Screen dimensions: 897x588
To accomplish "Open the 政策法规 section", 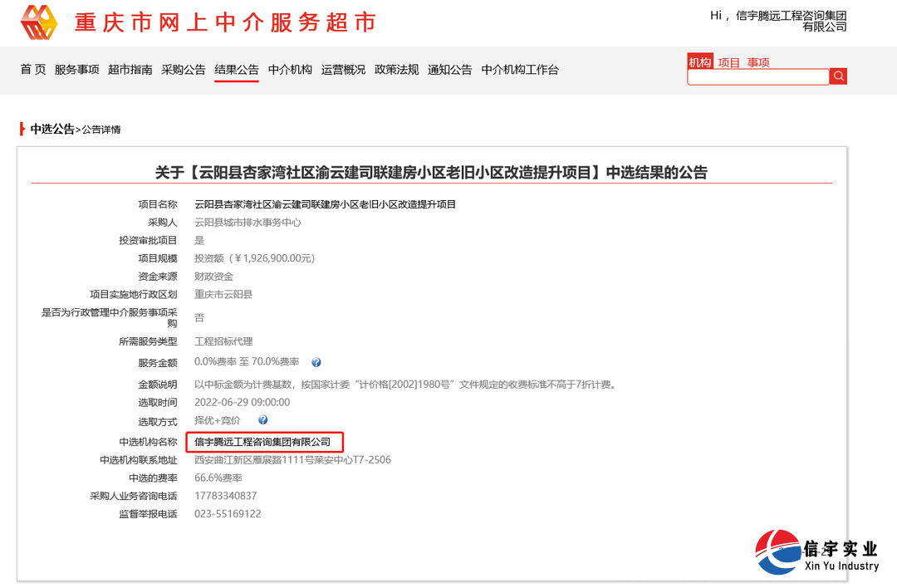I will tap(396, 70).
